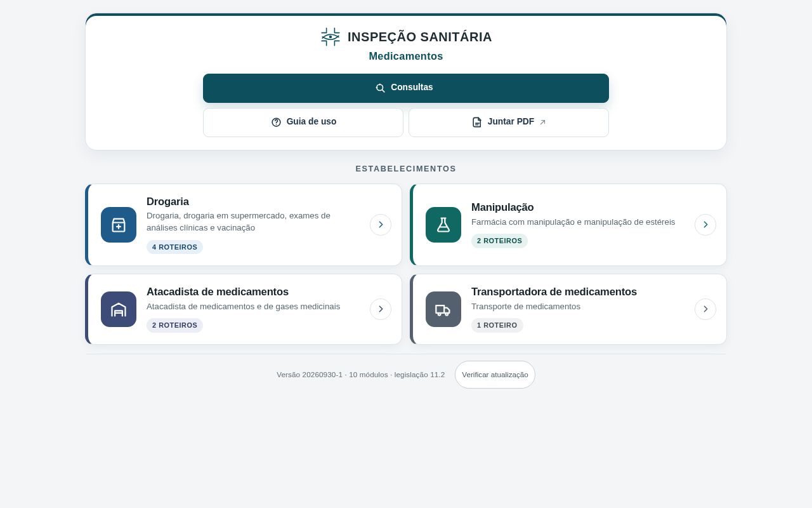Click the ESTABELECIMENTOS section label
The width and height of the screenshot is (812, 508).
click(x=406, y=169)
